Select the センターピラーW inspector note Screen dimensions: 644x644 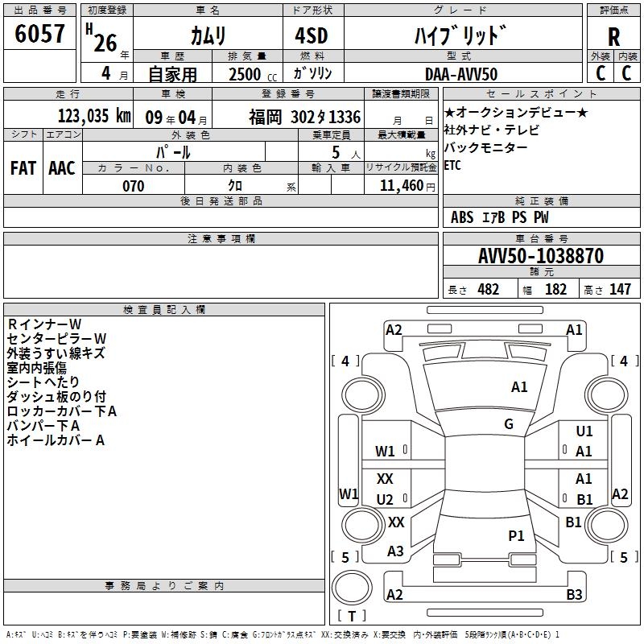point(56,338)
